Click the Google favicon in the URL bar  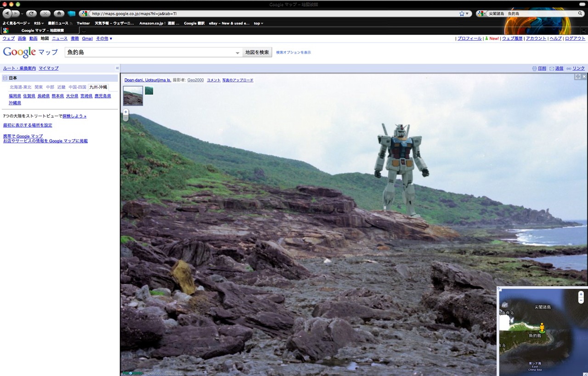[84, 14]
